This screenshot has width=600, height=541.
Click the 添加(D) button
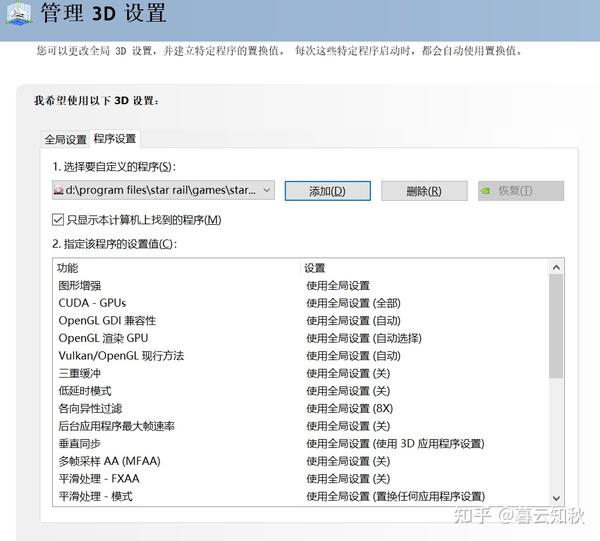click(x=328, y=191)
